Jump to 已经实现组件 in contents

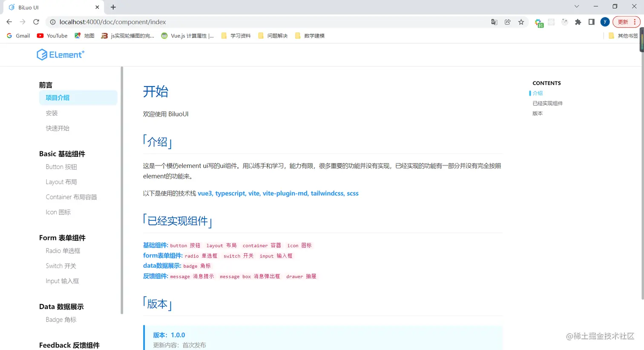[548, 103]
